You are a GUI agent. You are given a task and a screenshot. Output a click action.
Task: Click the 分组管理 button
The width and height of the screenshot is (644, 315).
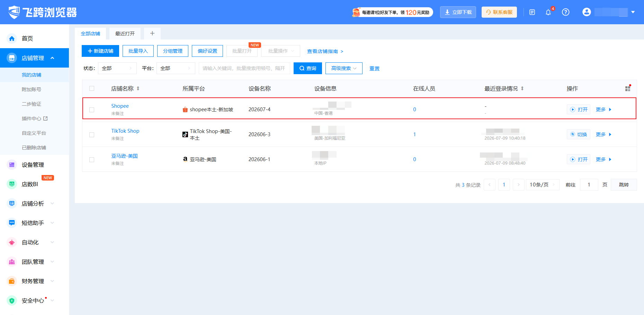pos(173,51)
